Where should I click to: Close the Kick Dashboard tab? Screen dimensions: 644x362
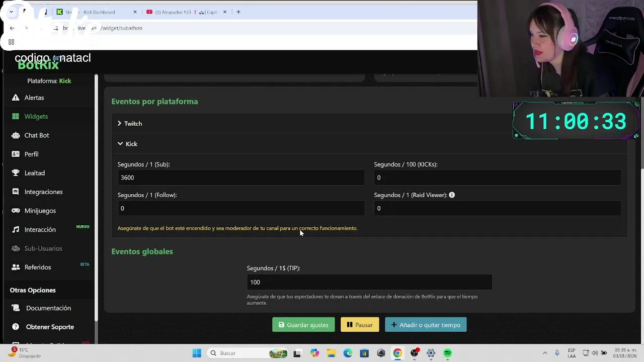135,12
